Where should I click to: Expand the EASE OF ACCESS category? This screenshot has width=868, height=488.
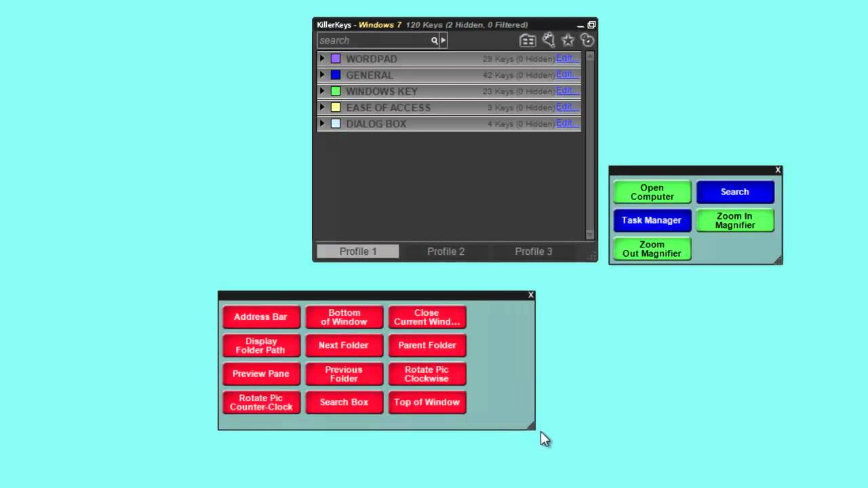pyautogui.click(x=322, y=107)
